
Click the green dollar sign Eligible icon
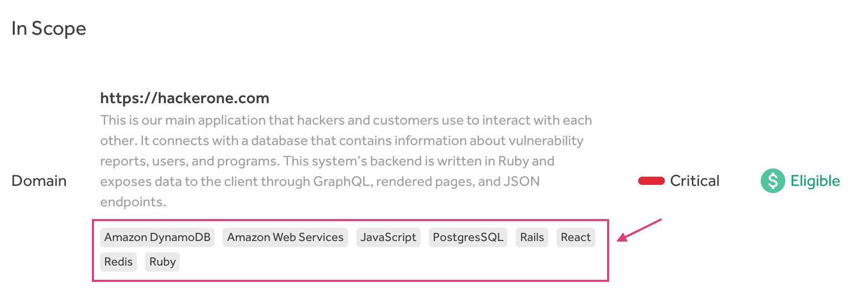pyautogui.click(x=773, y=181)
